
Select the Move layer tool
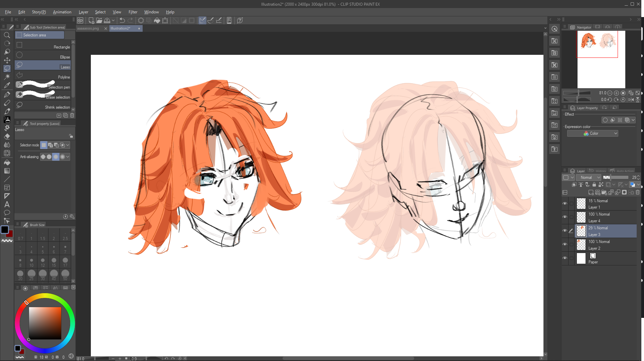(x=7, y=60)
